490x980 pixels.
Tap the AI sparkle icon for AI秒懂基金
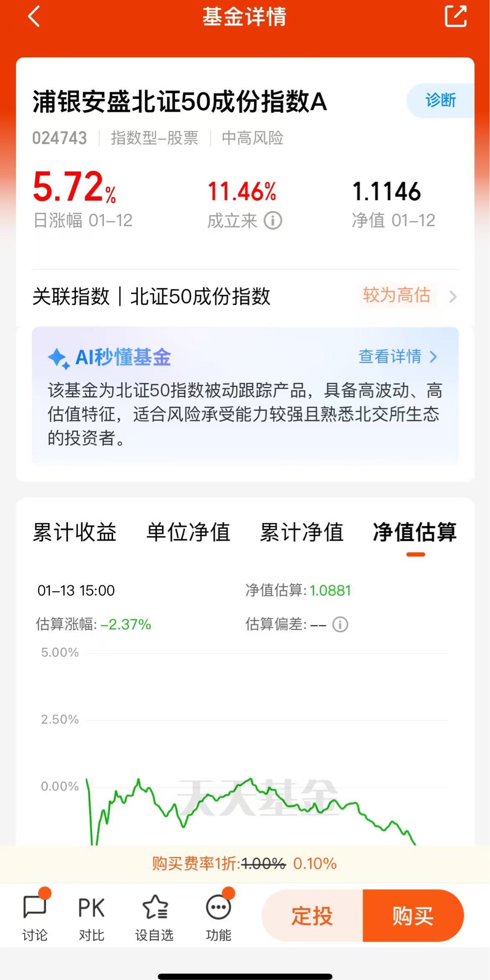(x=59, y=358)
